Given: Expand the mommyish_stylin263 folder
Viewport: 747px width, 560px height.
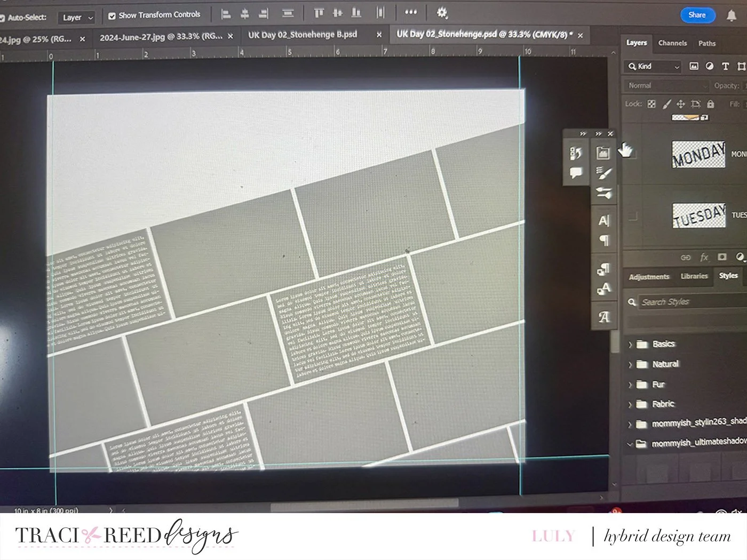Looking at the screenshot, I should 630,425.
